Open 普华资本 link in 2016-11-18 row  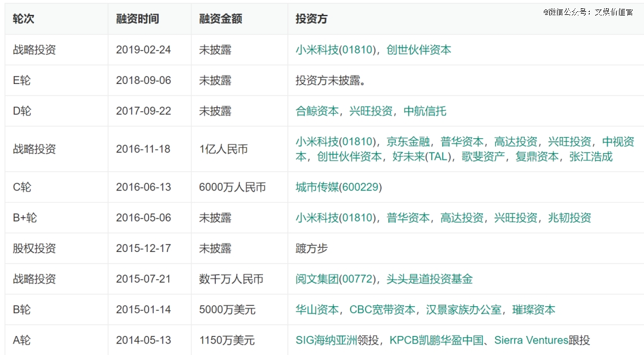(x=462, y=142)
